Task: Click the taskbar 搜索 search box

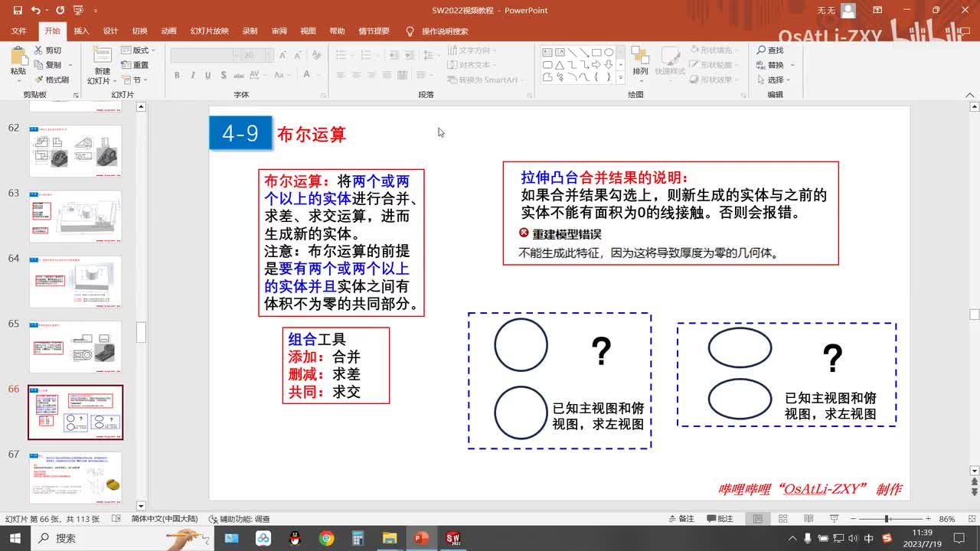Action: point(124,538)
